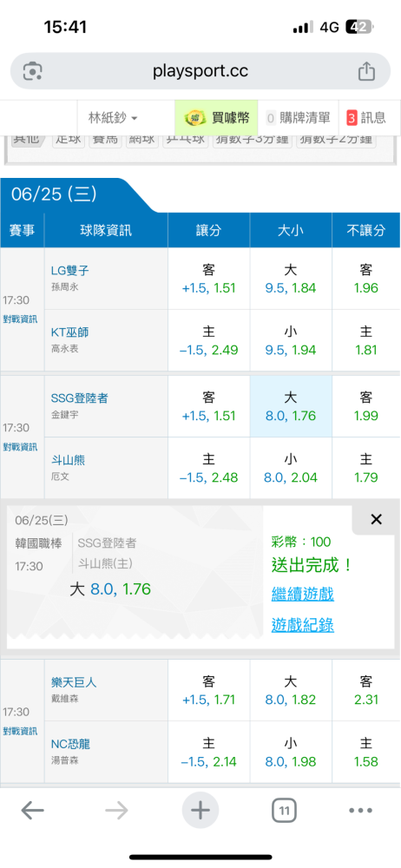Open NC恐龍 team link
The width and height of the screenshot is (401, 868).
click(x=69, y=745)
